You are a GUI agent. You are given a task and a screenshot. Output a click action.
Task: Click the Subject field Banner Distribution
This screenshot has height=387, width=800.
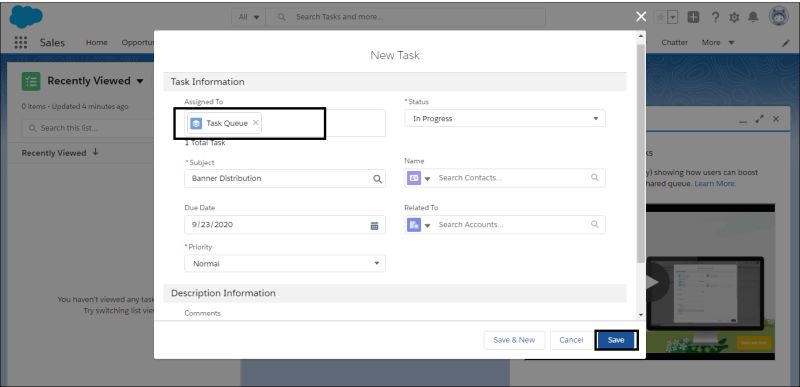[285, 178]
